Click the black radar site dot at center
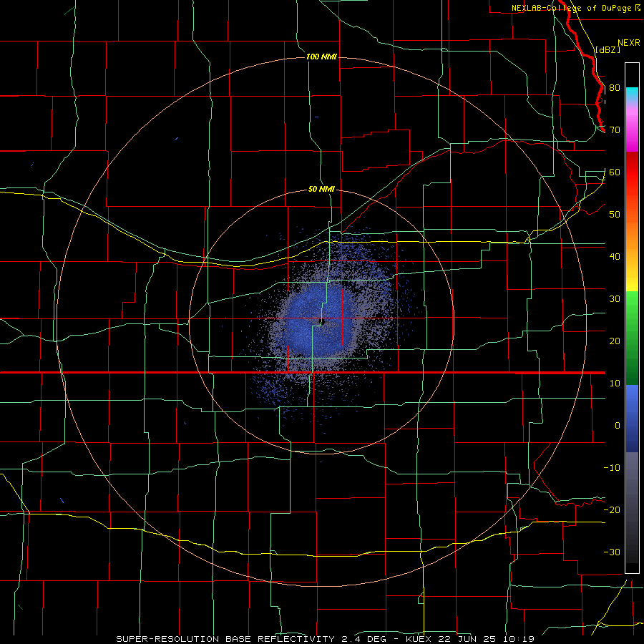 point(323,323)
